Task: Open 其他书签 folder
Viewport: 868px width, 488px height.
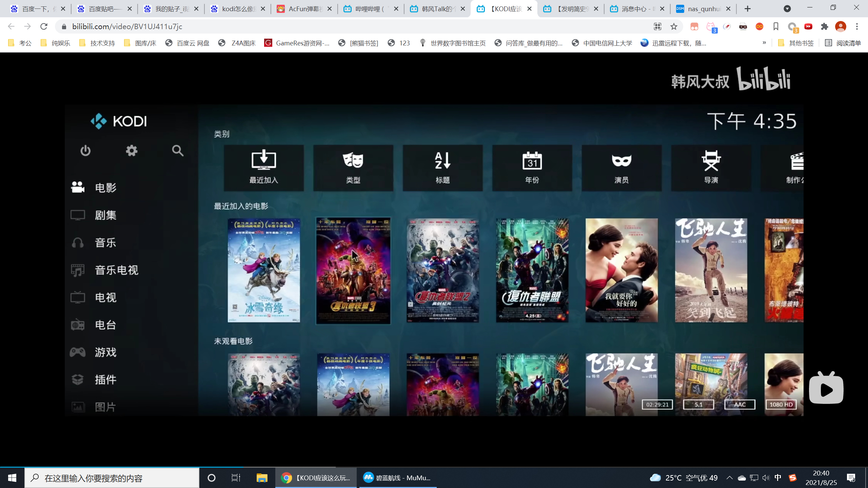Action: point(795,43)
